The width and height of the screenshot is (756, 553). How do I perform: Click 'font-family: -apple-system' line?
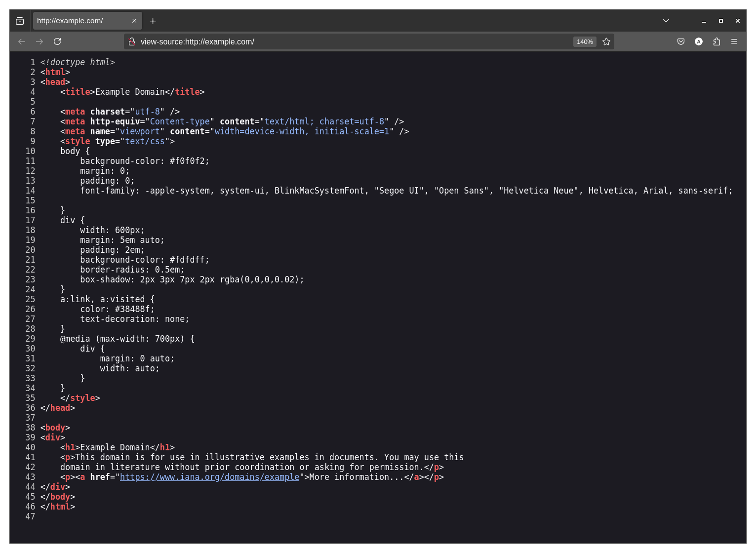406,191
